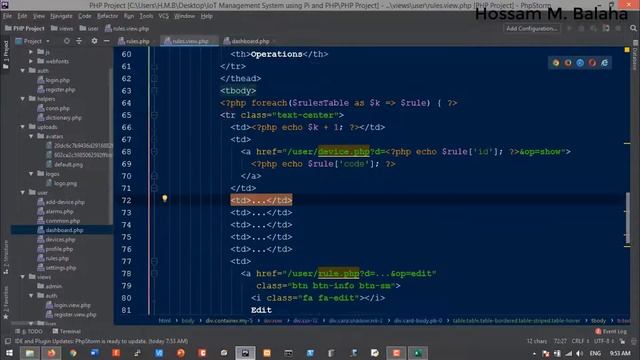Viewport: 640px width, 360px height.
Task: Click folded td block on line 73
Action: (x=261, y=213)
